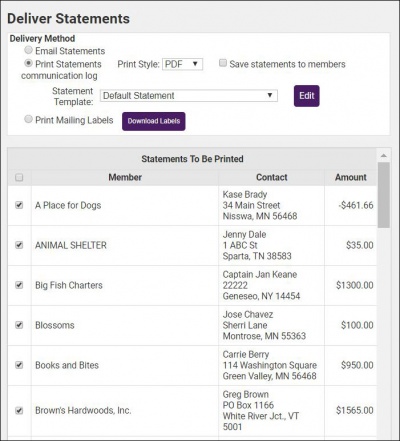Open the Print Style PDF dropdown

click(182, 64)
